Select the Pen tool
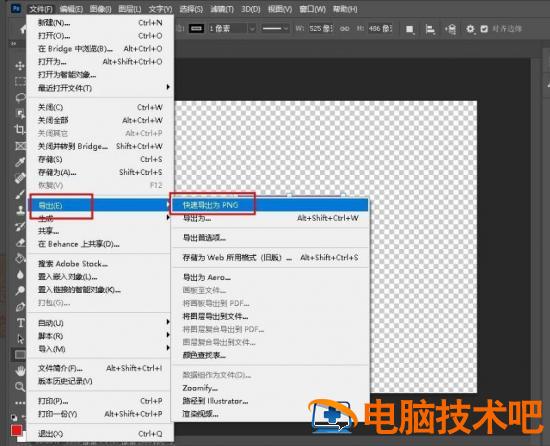Image resolution: width=550 pixels, height=446 pixels. pos(20,307)
